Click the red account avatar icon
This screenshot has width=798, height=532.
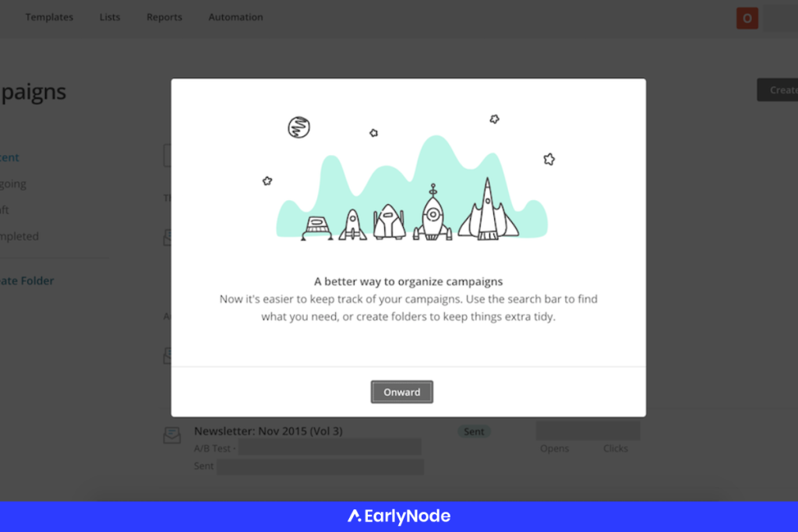point(747,19)
